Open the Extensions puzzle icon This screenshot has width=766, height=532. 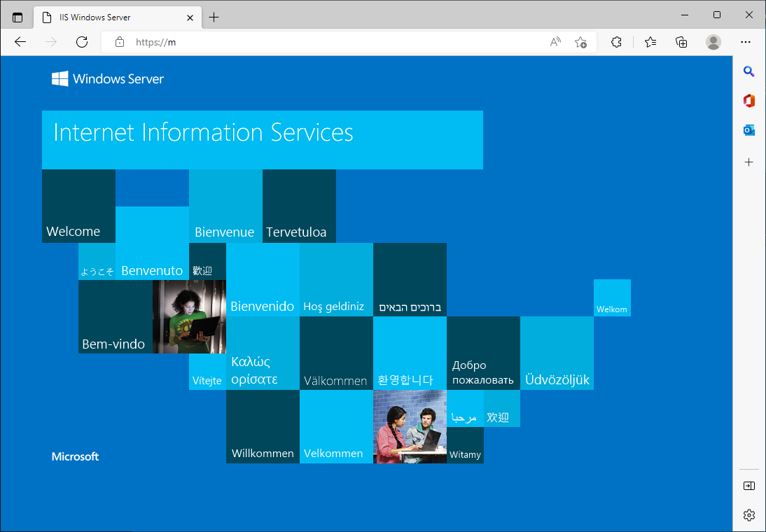pyautogui.click(x=617, y=42)
